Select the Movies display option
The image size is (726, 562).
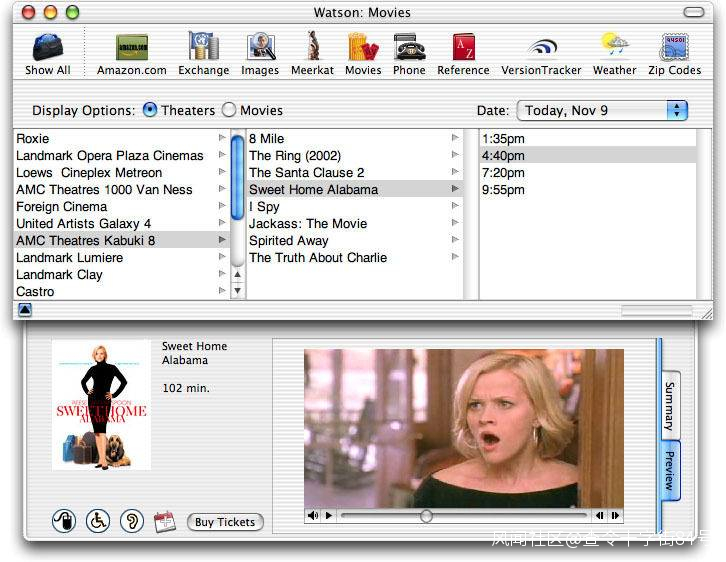pyautogui.click(x=229, y=110)
